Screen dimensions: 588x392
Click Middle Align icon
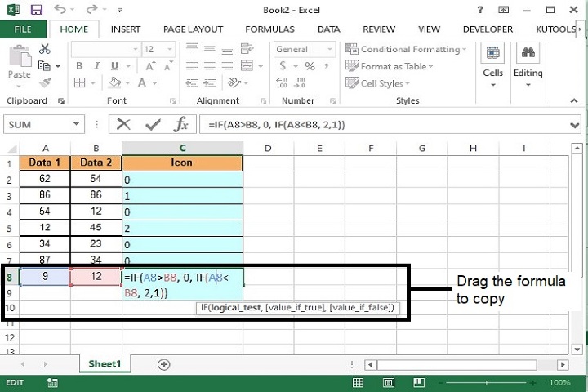210,49
